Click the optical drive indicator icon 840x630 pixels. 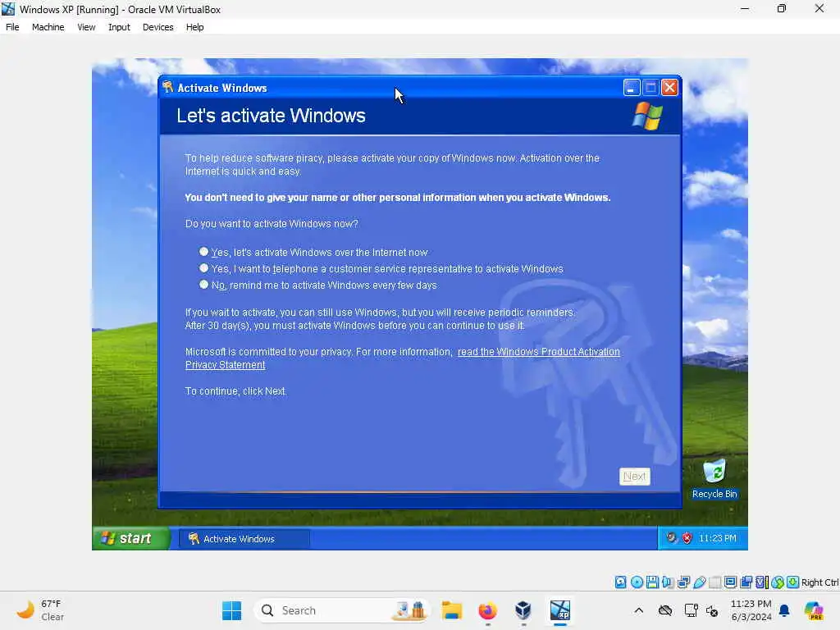(x=637, y=582)
